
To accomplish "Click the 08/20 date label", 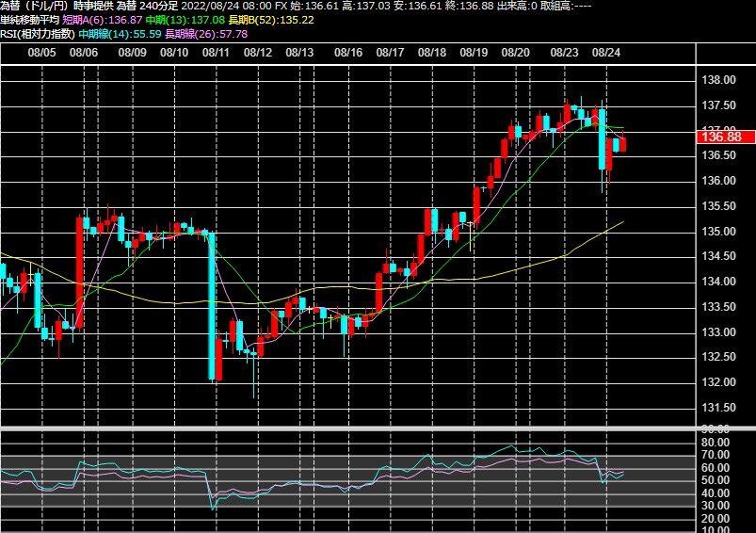I will pyautogui.click(x=515, y=53).
